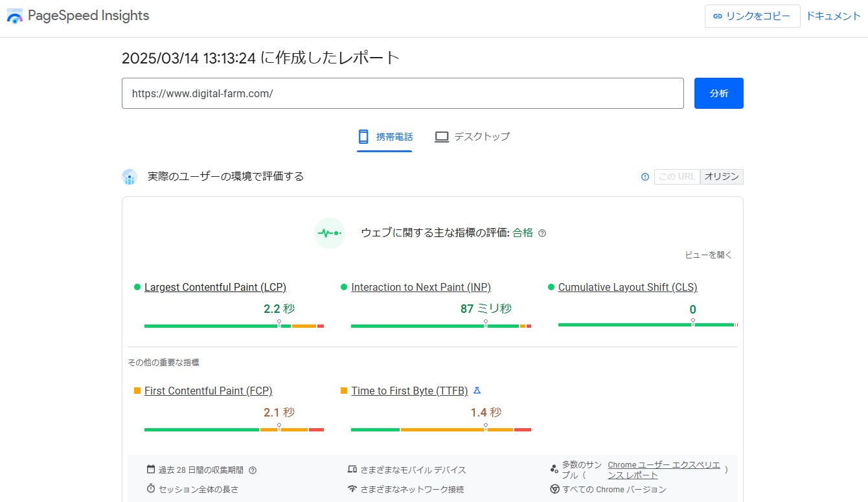Click the CLS value 0
Screen dimensions: 868x502
point(693,310)
